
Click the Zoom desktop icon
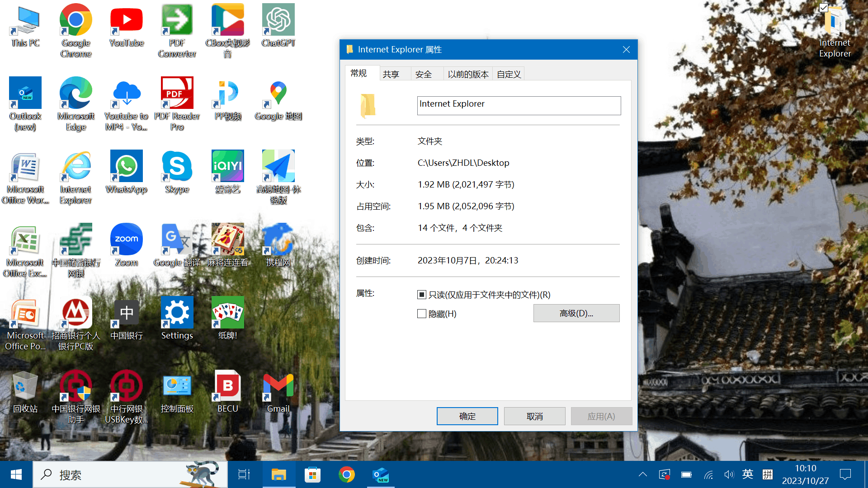[x=126, y=240]
